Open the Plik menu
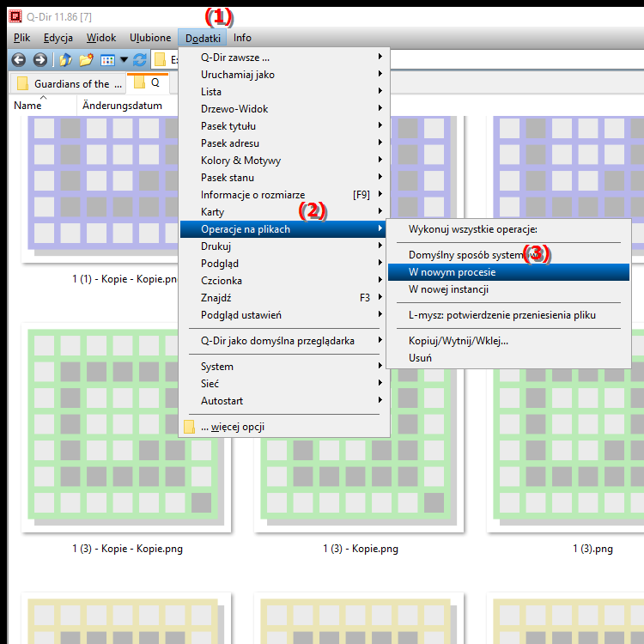The image size is (644, 644). coord(21,38)
